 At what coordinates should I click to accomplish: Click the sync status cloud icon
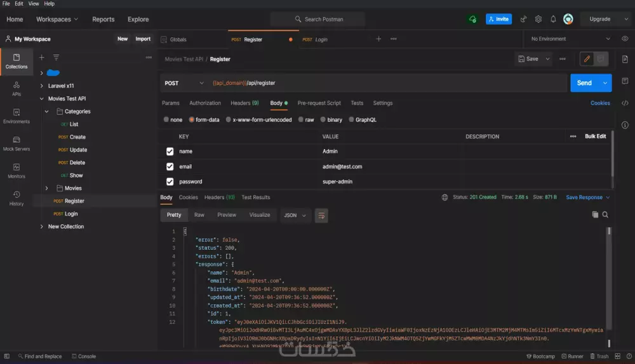(x=472, y=19)
